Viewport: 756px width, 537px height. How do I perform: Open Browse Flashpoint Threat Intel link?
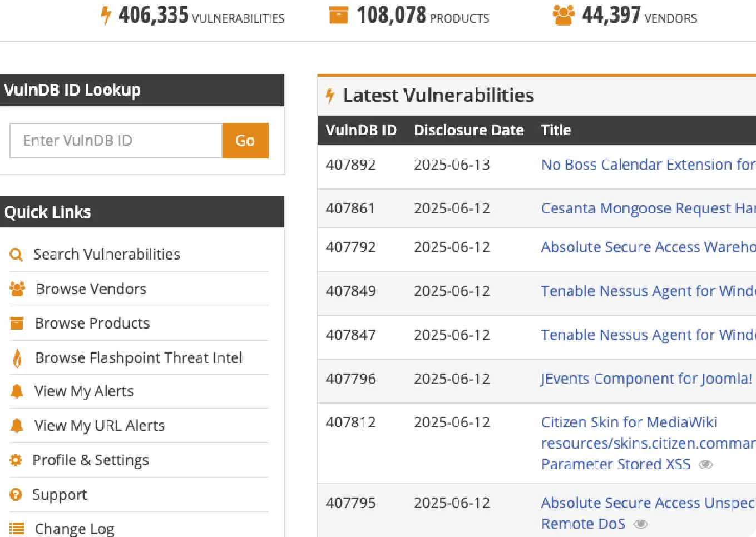click(x=139, y=358)
